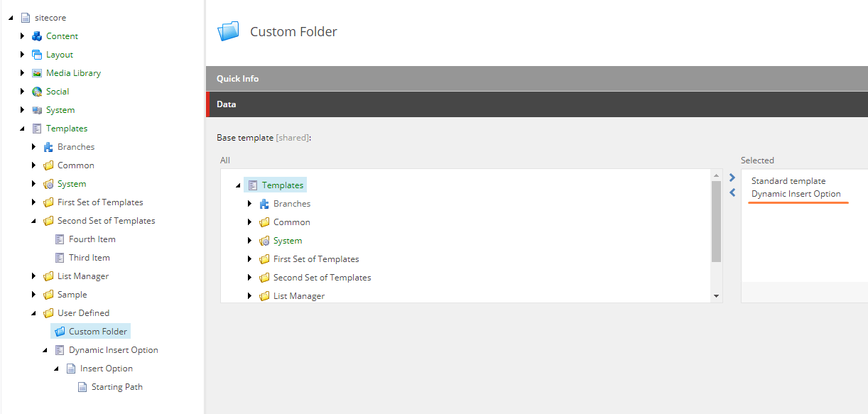Click the Media Library icon in the sidebar
The image size is (868, 414).
coord(37,72)
